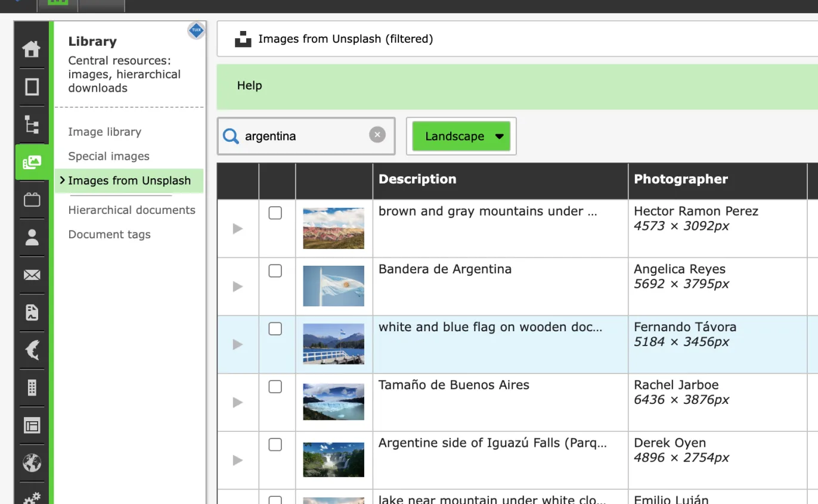Viewport: 818px width, 504px height.
Task: Tick checkbox for brown and gray mountains
Action: click(275, 213)
